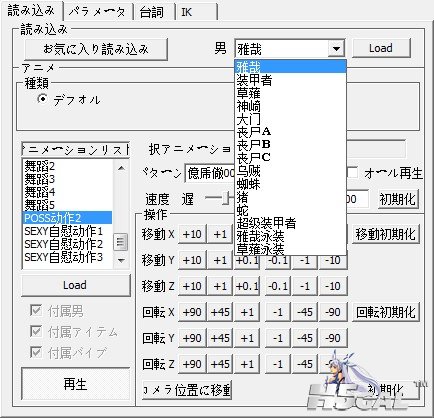Click Load next to the 男 dropdown
Viewport: 434px width, 418px height.
pos(381,48)
